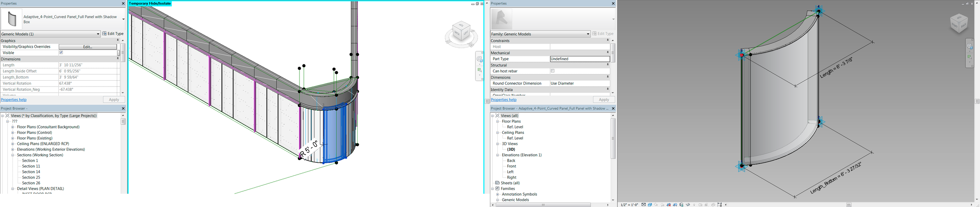980x207 pixels.
Task: Open the type selector dropdown arrow in left Properties
Action: click(123, 19)
